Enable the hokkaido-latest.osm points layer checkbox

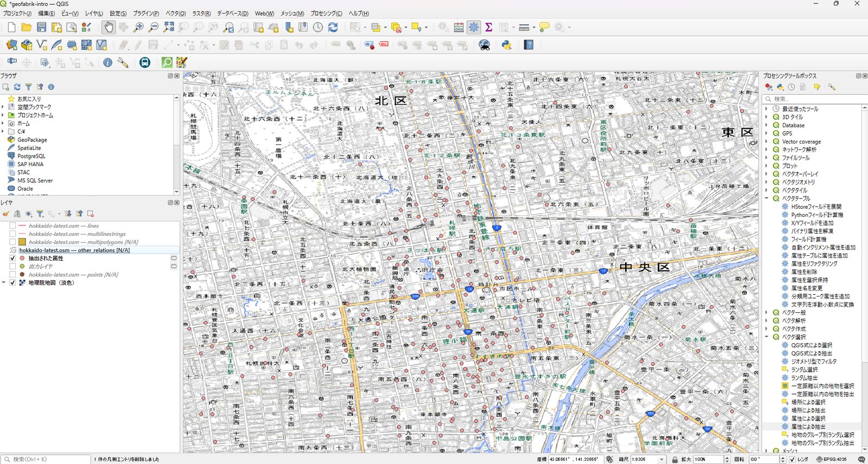[12, 275]
